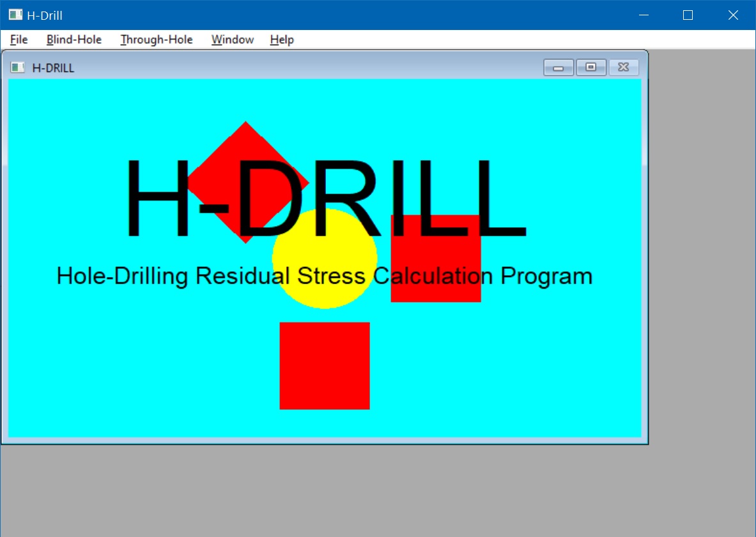Close the main H-Drill application window
756x537 pixels.
pos(733,15)
